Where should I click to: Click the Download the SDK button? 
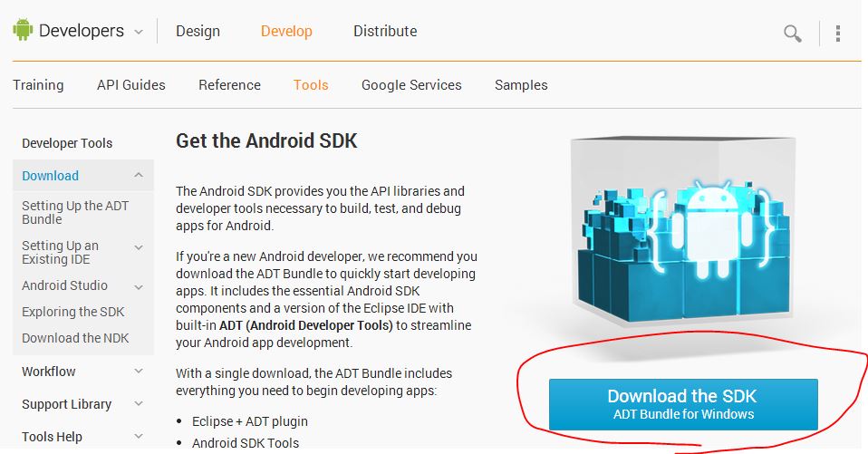coord(683,404)
